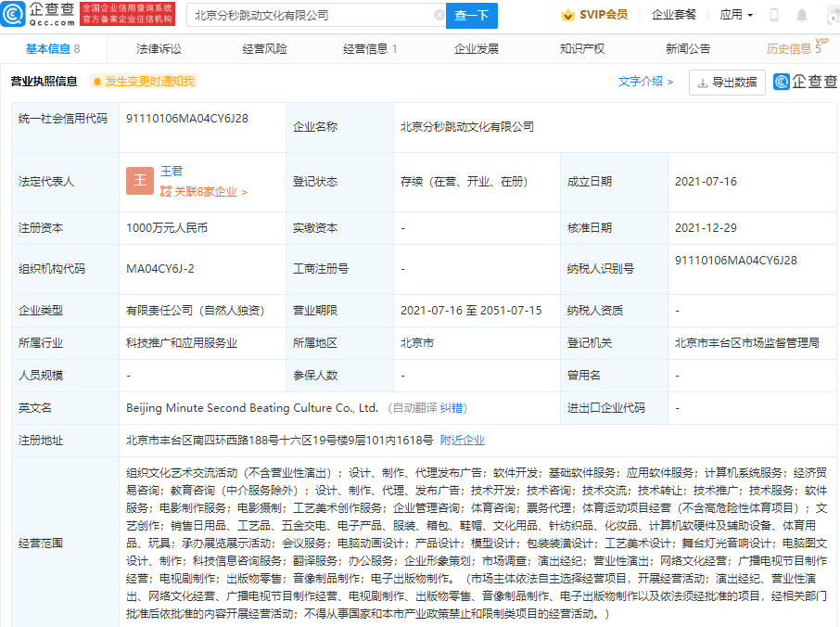Click 发生变更时通知我 notification button
Screen dimensions: 840x627
tap(144, 82)
